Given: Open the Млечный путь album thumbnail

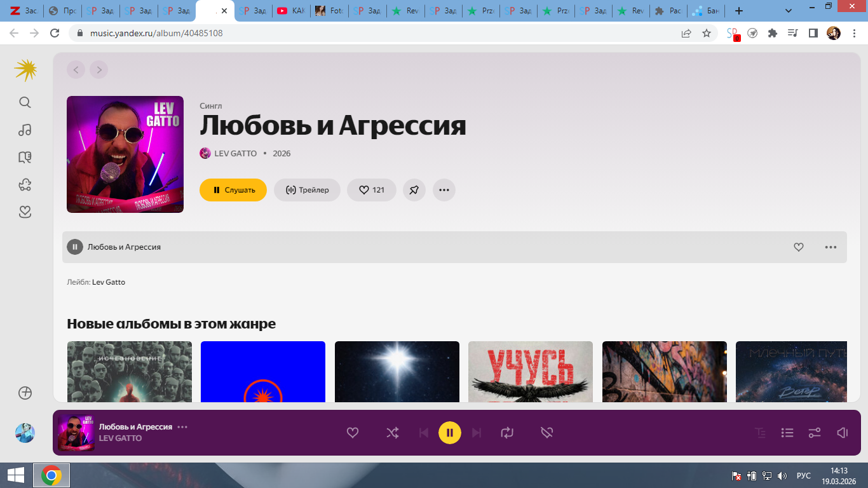Looking at the screenshot, I should tap(791, 372).
